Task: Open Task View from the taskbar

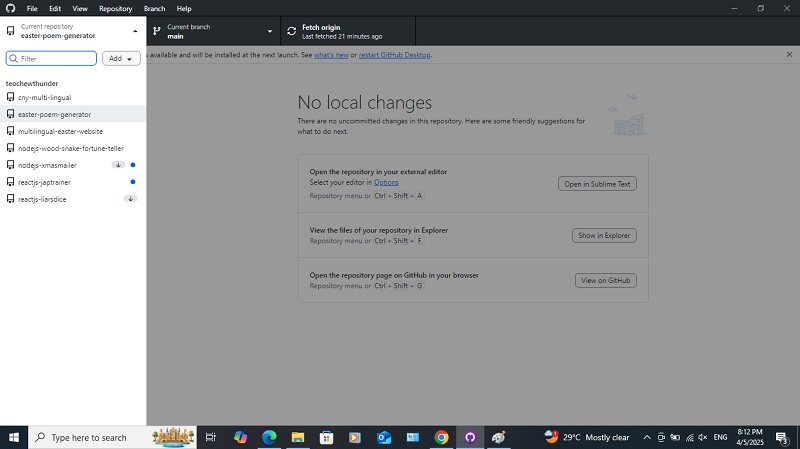Action: coord(211,437)
